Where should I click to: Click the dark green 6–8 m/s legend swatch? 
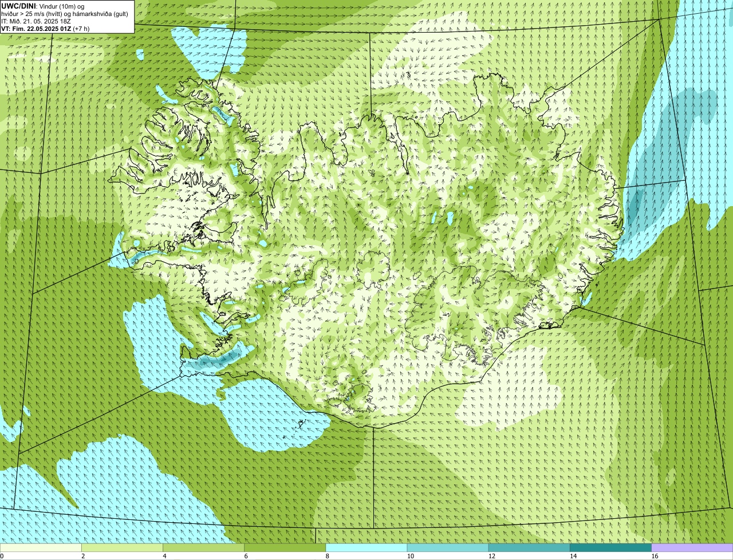tap(285, 547)
